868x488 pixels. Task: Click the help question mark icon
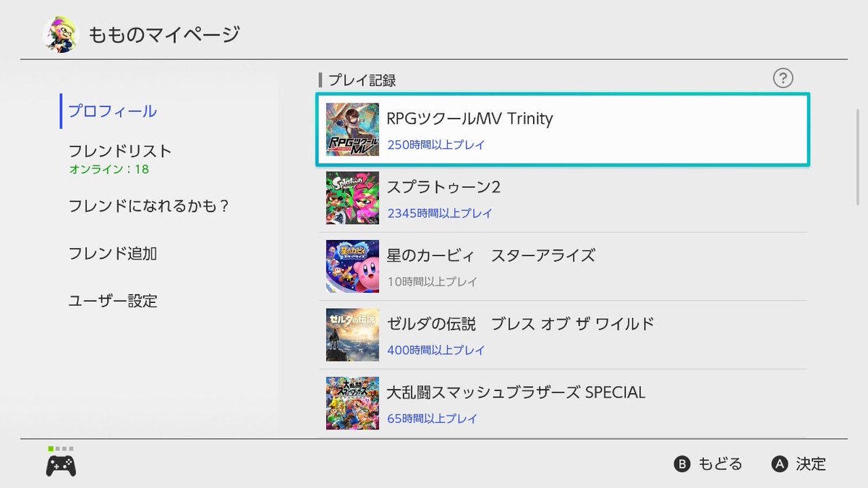[x=783, y=78]
